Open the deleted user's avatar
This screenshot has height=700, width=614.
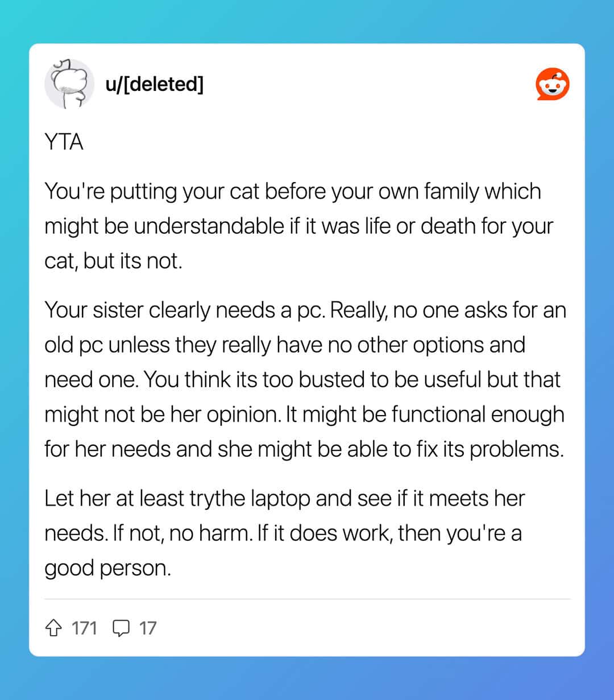pos(69,84)
